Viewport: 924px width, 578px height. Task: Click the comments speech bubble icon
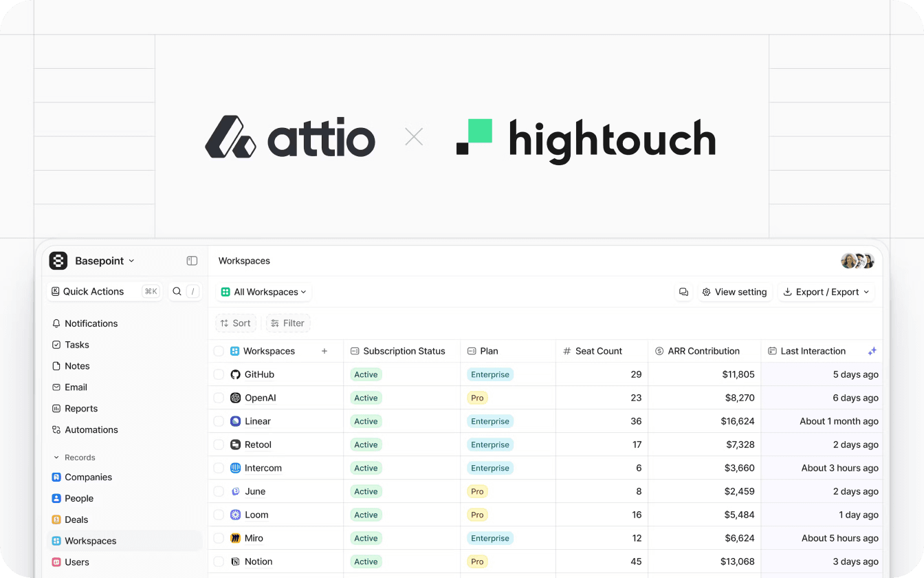[683, 292]
